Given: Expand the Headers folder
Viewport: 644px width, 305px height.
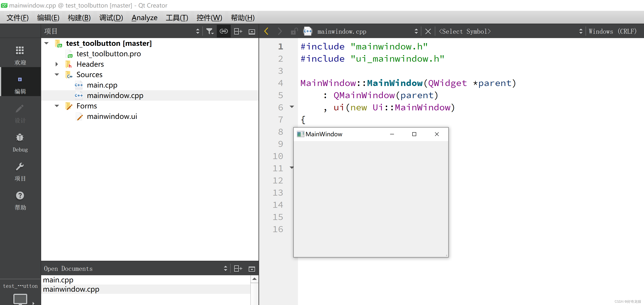Looking at the screenshot, I should coord(57,64).
